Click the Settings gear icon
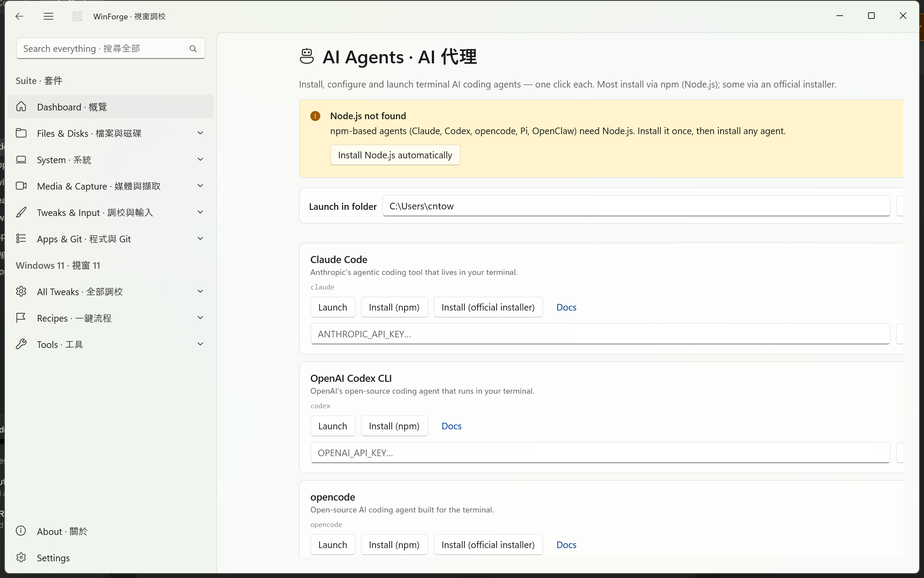Screen dimensions: 924x578 (21, 557)
